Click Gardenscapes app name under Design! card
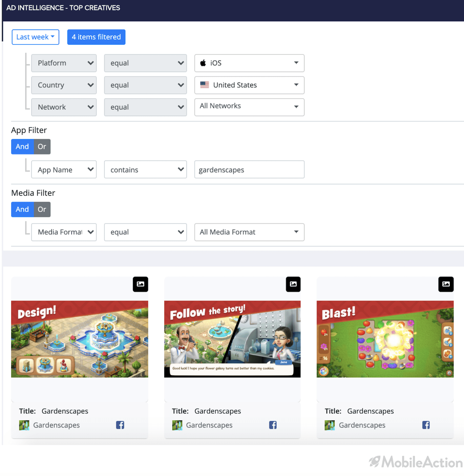The image size is (464, 476). [56, 425]
